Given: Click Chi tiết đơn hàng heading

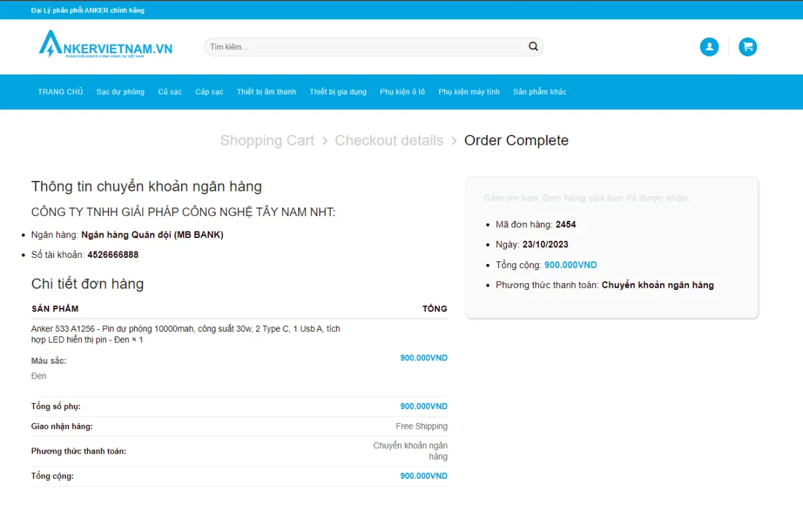Looking at the screenshot, I should pos(87,284).
